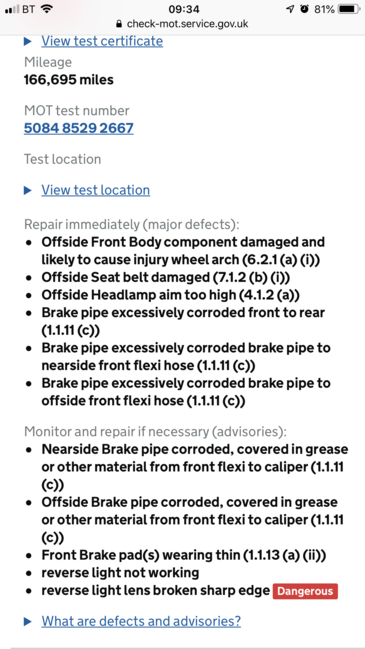
Task: Tap the alarm clock status icon
Action: (305, 9)
